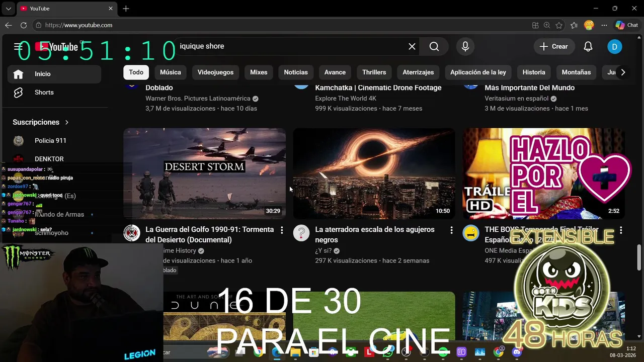Open Shorts in the sidebar

point(54,93)
